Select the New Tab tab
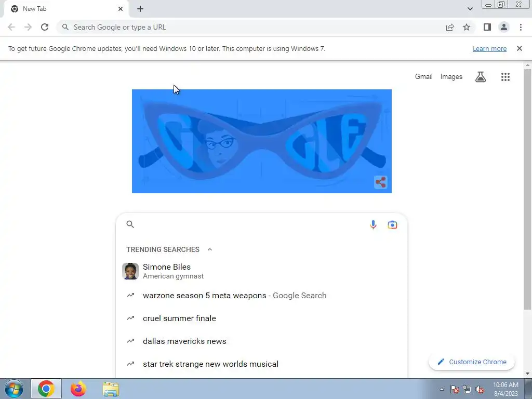Image resolution: width=532 pixels, height=399 pixels. click(x=66, y=9)
